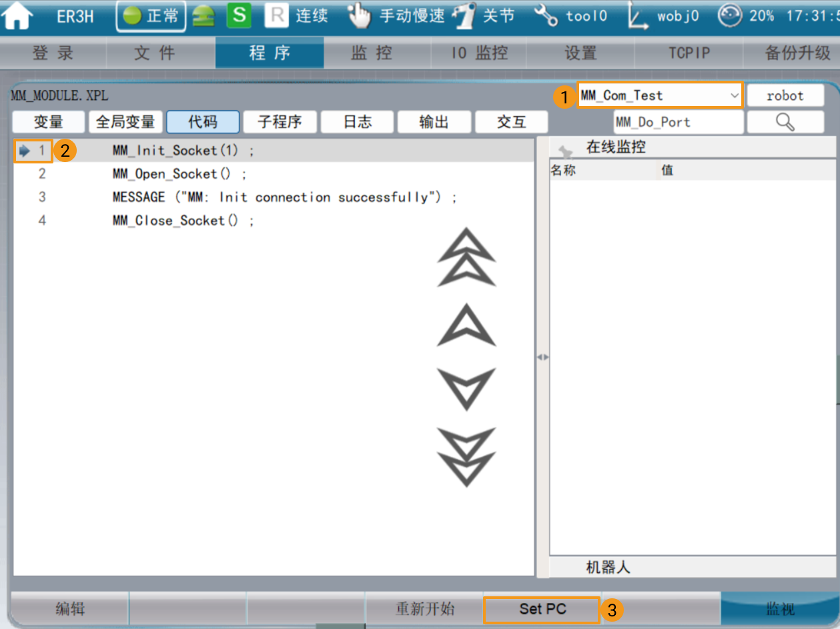Click the 变量 button
The image size is (840, 629).
tap(49, 122)
